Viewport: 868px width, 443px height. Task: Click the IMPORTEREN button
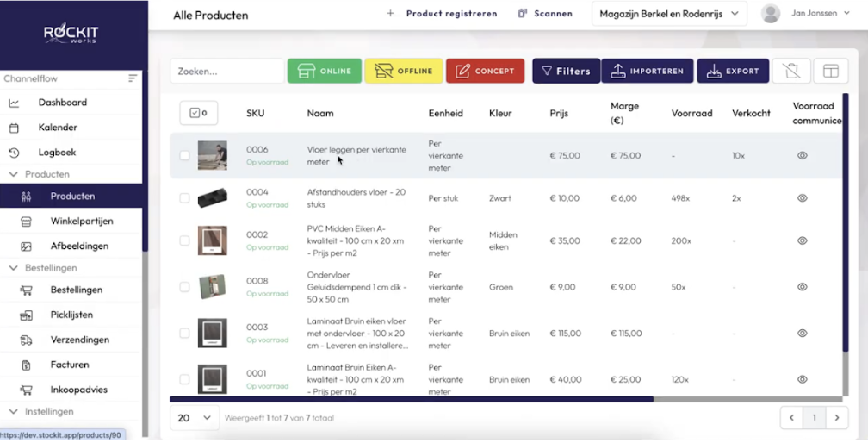(x=648, y=71)
